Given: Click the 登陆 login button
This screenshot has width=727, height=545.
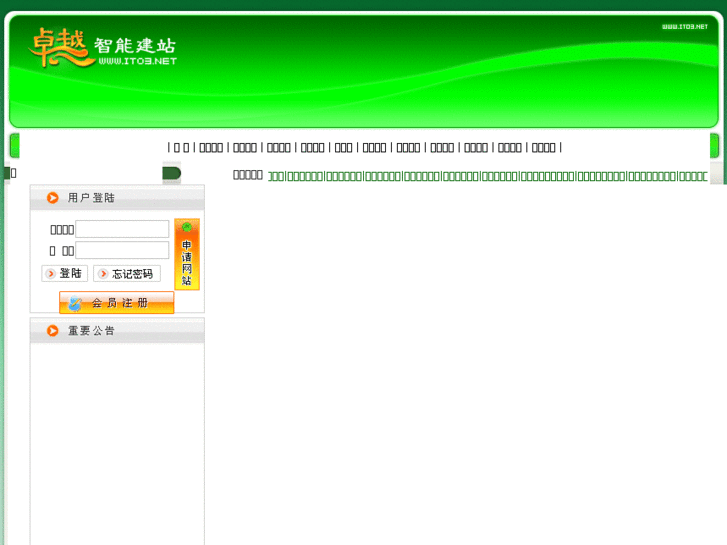Looking at the screenshot, I should pyautogui.click(x=64, y=274).
